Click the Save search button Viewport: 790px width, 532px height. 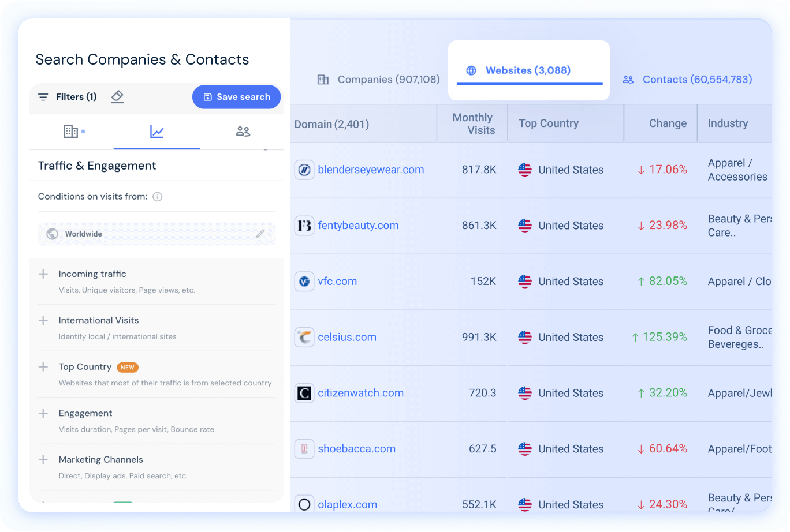[x=236, y=96]
